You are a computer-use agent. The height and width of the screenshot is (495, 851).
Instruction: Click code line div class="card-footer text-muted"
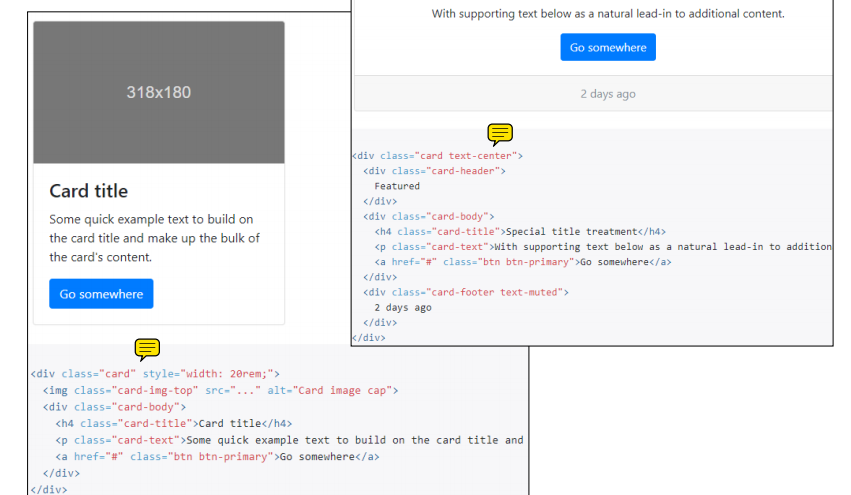(x=466, y=293)
